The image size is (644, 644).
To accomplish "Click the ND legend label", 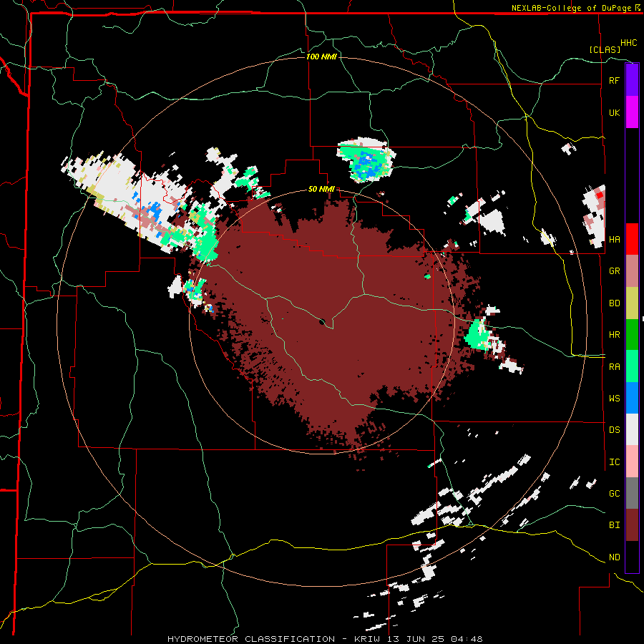I will (x=614, y=557).
